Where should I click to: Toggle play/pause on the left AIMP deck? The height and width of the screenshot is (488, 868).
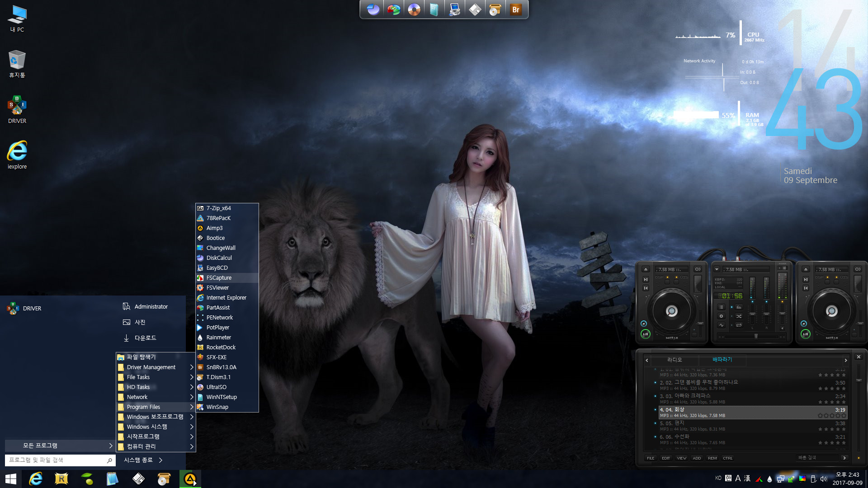[x=646, y=334]
